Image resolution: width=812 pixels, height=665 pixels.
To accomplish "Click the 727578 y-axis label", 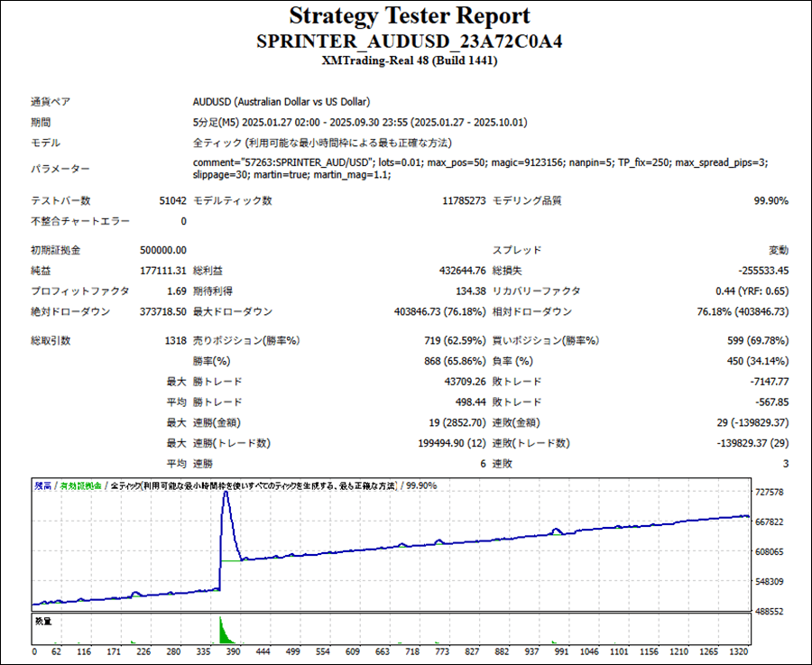I will [772, 492].
